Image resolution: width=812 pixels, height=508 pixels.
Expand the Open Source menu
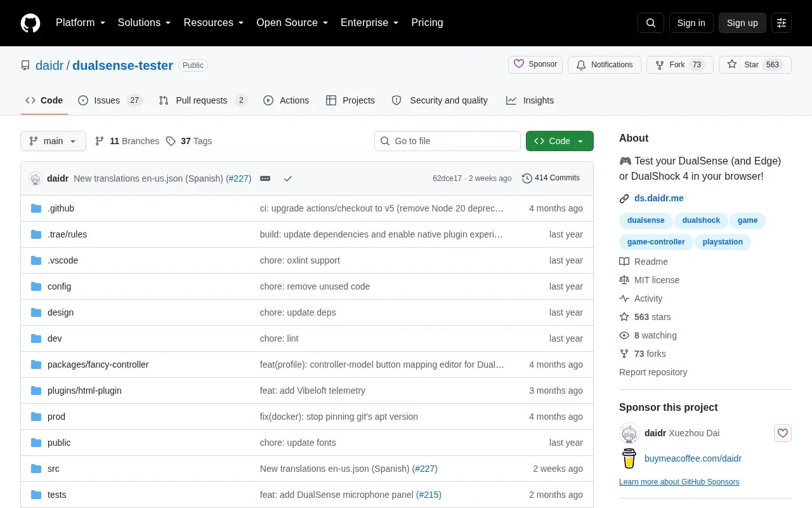click(292, 23)
